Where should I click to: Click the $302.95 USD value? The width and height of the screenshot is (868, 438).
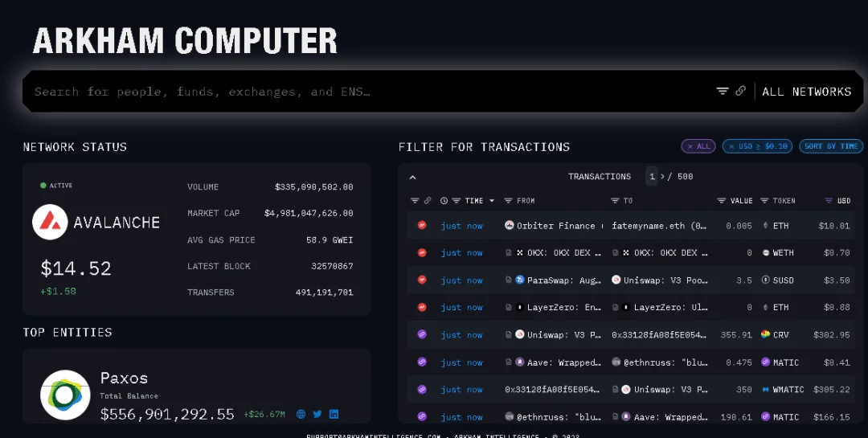click(832, 335)
